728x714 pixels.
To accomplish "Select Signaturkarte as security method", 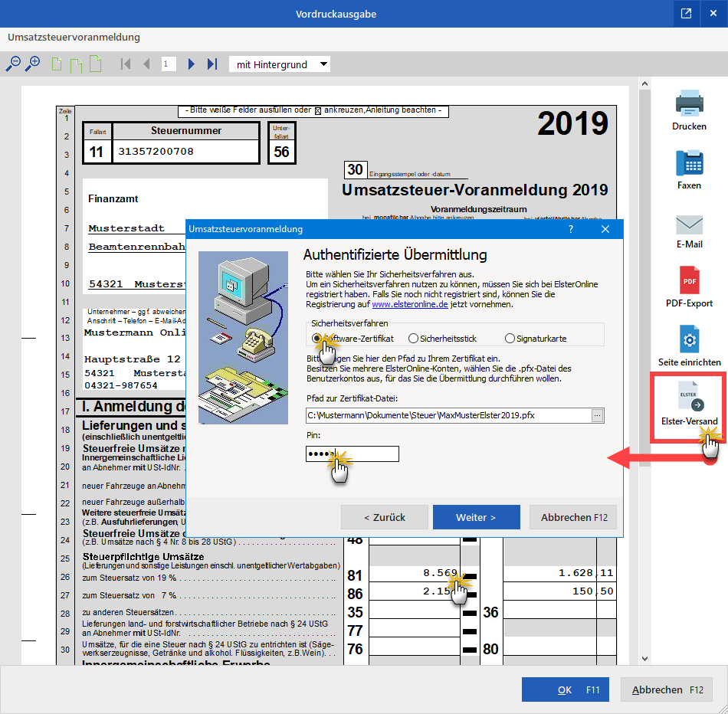I will (510, 338).
